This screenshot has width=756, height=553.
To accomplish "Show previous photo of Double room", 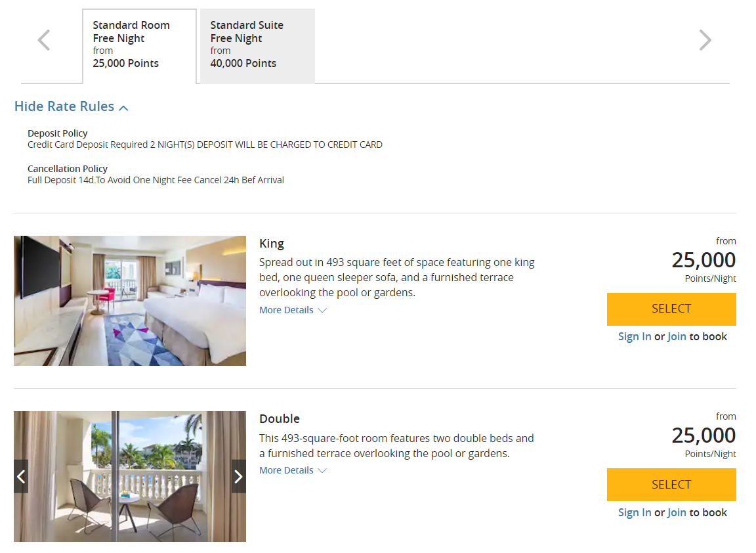I will point(21,476).
